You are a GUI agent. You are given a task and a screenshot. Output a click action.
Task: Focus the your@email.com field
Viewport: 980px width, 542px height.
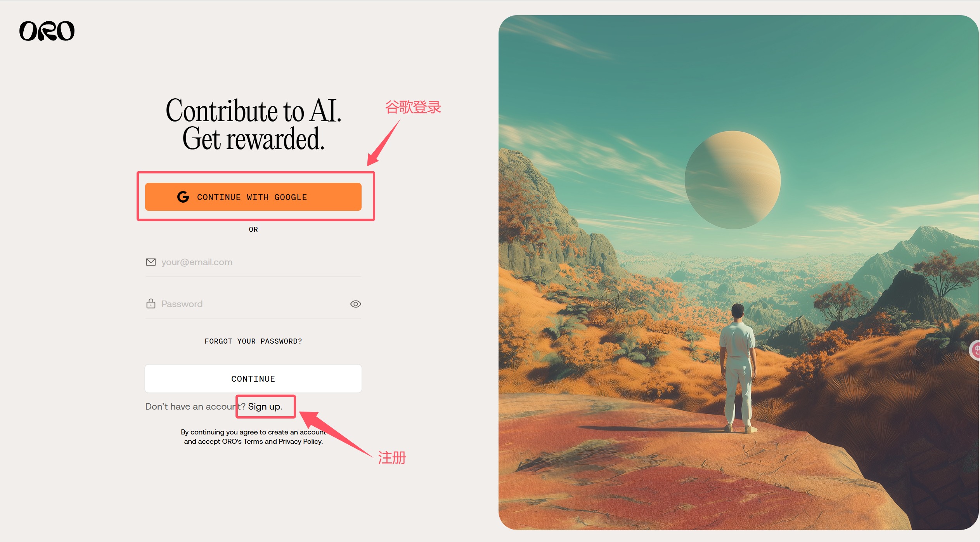click(x=253, y=262)
